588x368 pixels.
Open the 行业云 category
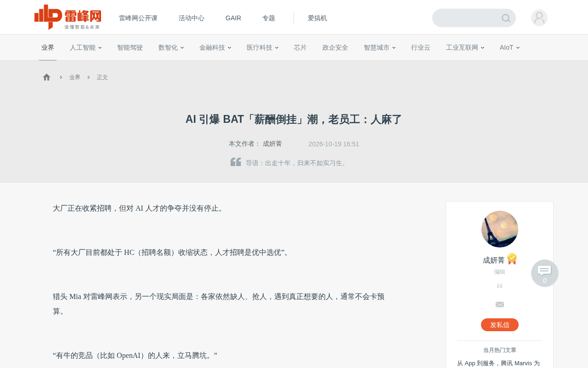pos(421,47)
